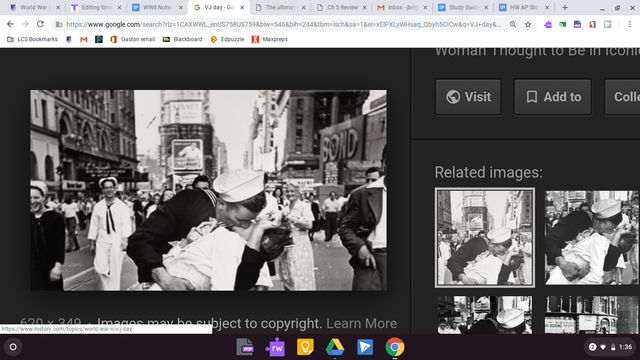Open the Gmail bookmark icon
This screenshot has width=640, height=360.
pyautogui.click(x=84, y=40)
